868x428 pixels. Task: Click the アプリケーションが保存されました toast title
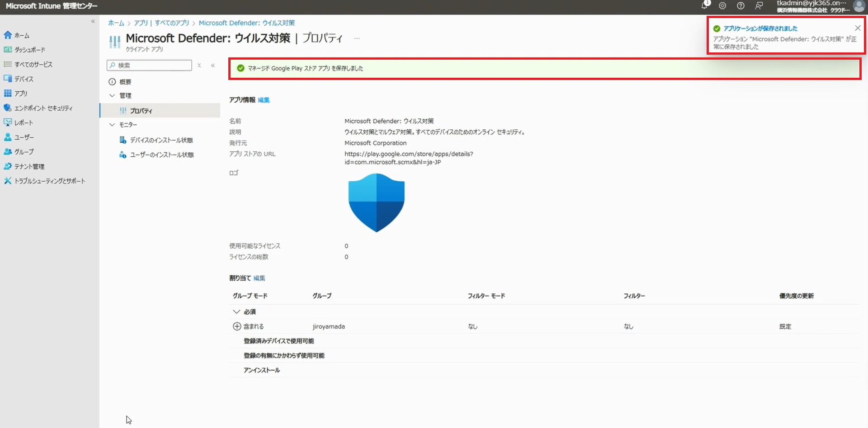coord(760,28)
